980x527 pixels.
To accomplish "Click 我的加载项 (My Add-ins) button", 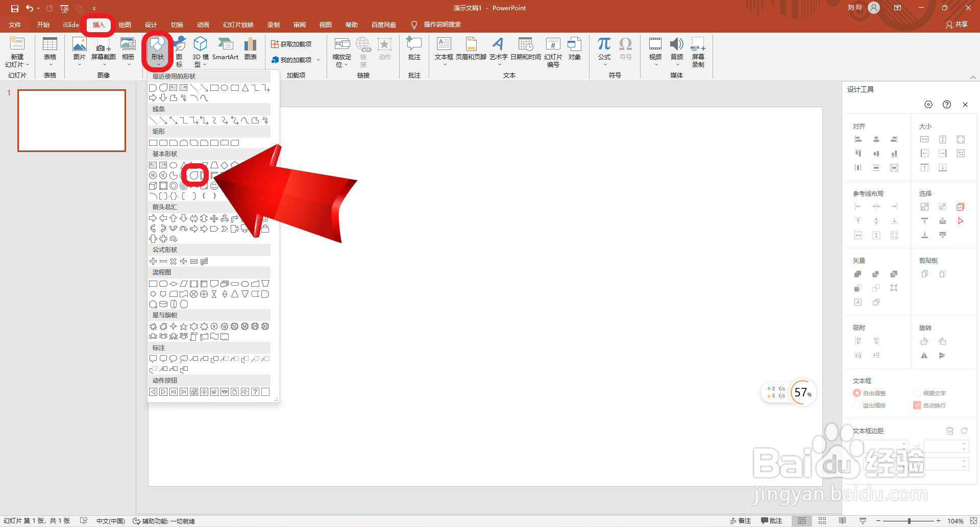I will pyautogui.click(x=291, y=60).
